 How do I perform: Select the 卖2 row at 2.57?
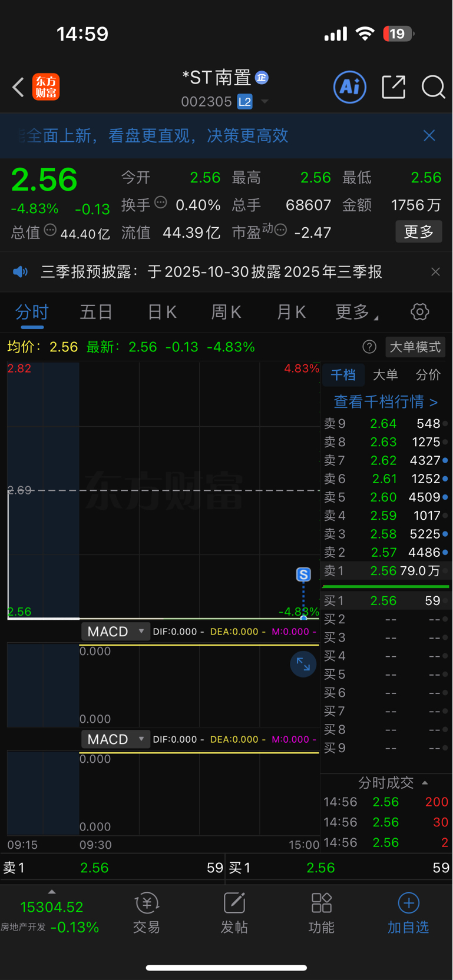point(386,552)
